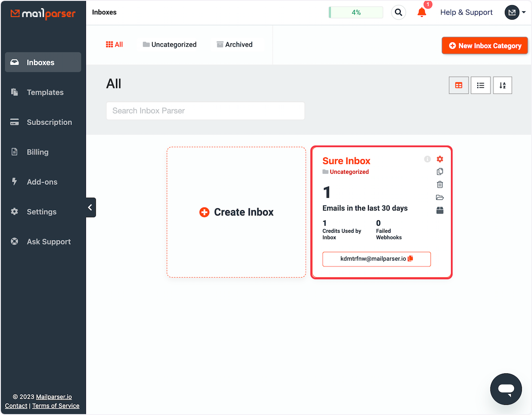The image size is (532, 415).
Task: Click the 4% usage progress bar
Action: pos(356,12)
